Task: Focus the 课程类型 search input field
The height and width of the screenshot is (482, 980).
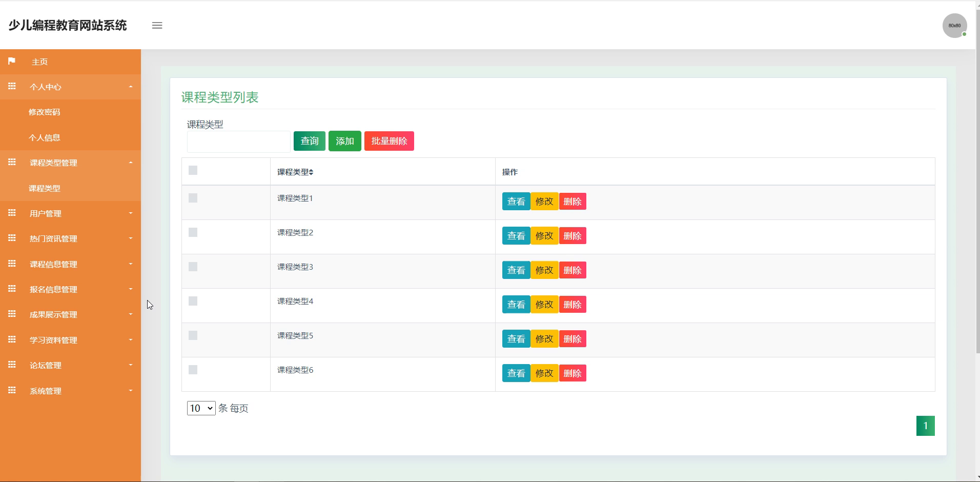Action: (x=239, y=142)
